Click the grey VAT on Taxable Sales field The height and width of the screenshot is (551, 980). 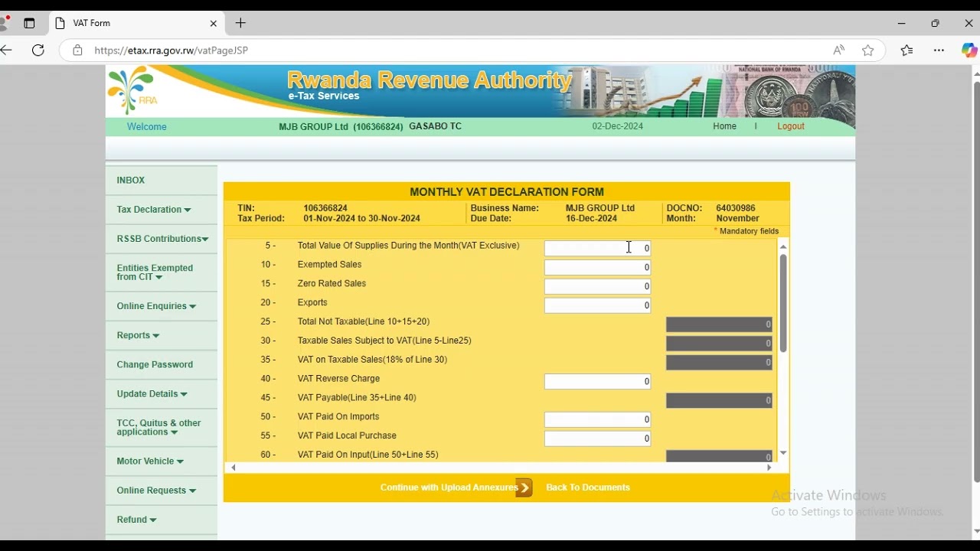720,363
